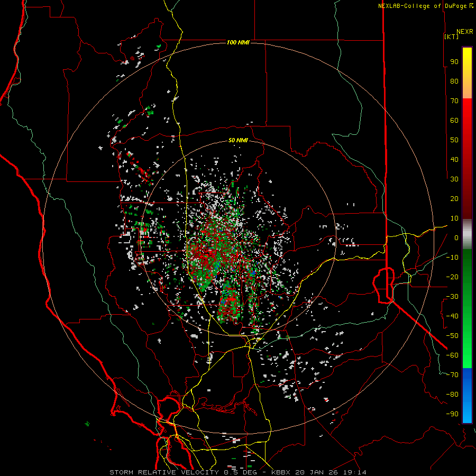Viewport: 476px width, 476px height.
Task: Select the 0 knot scale value
Action: point(456,237)
